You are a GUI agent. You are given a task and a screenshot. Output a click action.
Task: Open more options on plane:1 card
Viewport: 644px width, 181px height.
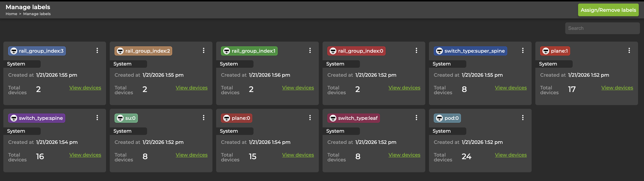coord(629,51)
